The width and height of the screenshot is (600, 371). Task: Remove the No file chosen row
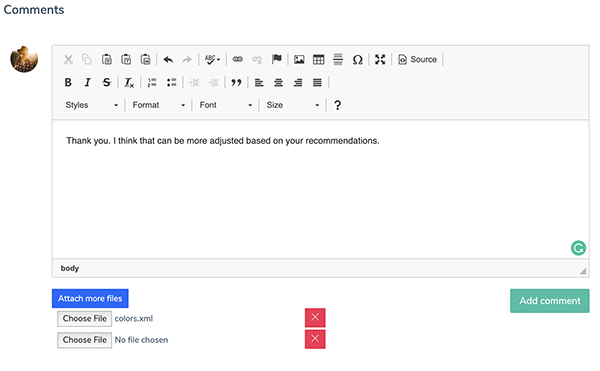[x=315, y=339]
